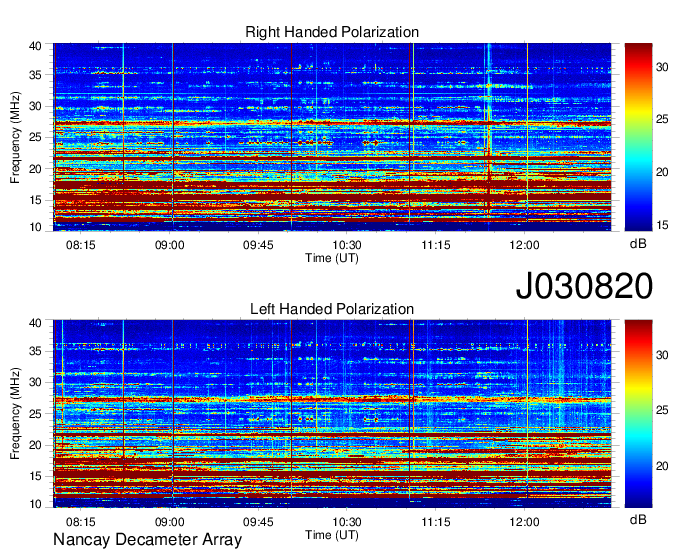
Task: Click the 25 dB tick on Right Handed color bar
Action: pyautogui.click(x=662, y=119)
